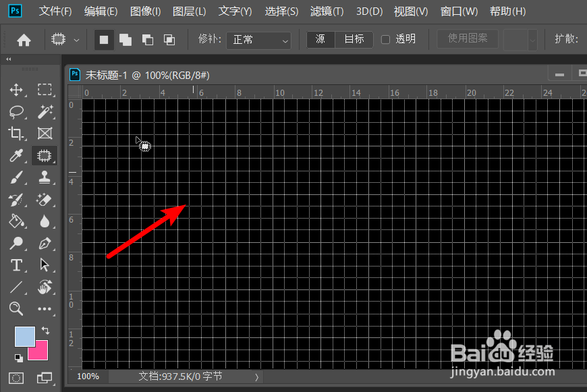Click the Home icon in options bar
This screenshot has height=392, width=587.
(x=24, y=40)
